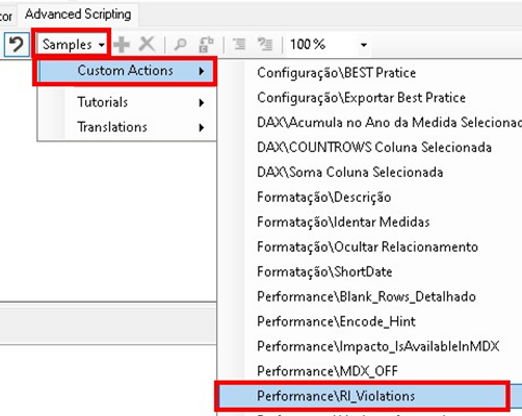
Task: Expand the Translations submenu
Action: click(x=126, y=127)
